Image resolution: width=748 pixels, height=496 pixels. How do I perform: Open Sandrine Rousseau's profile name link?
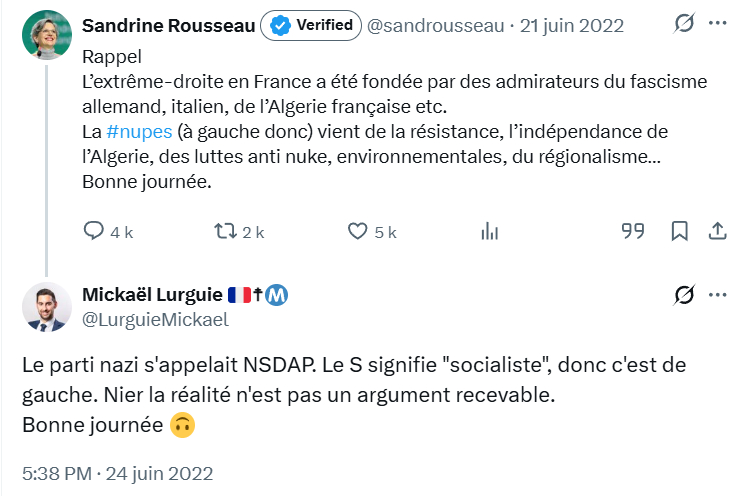pos(168,25)
